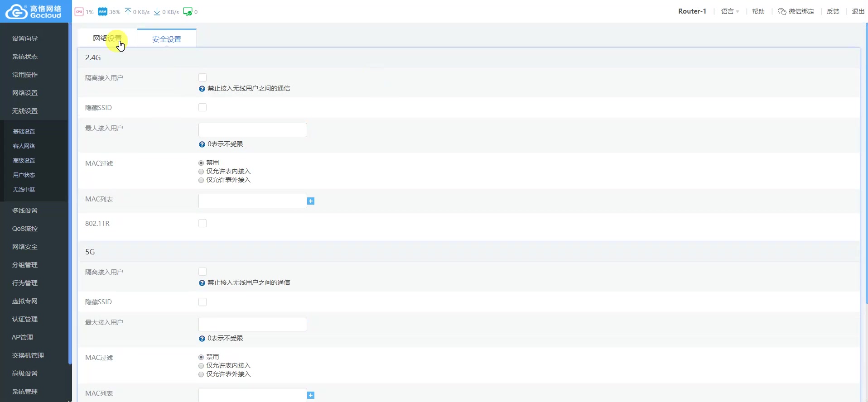This screenshot has width=868, height=402.
Task: Click the 5G 最大接入用户 input field
Action: [x=253, y=324]
